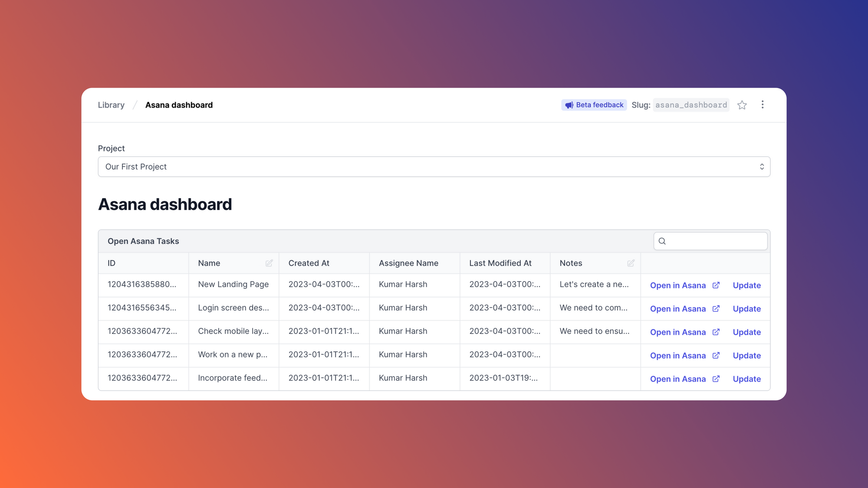Click Update for Work on a new p... row
This screenshot has height=488, width=868.
click(x=746, y=356)
